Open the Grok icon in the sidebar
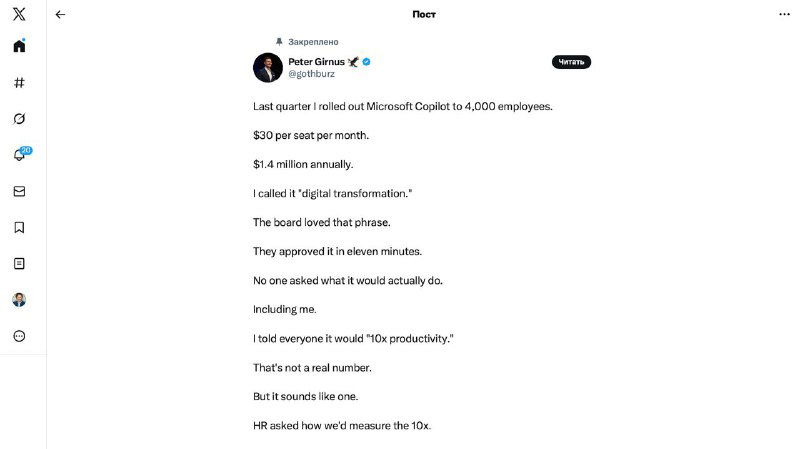Viewport: 800px width, 449px height. 19,119
